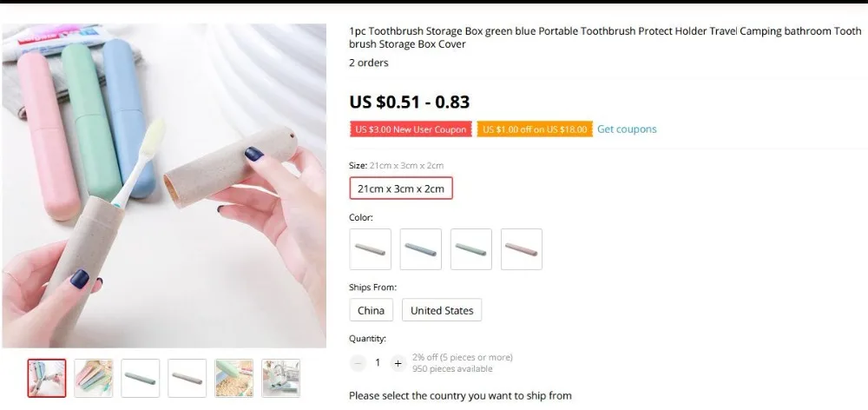Select the beige color swatch option
The height and width of the screenshot is (410, 868).
(x=371, y=249)
